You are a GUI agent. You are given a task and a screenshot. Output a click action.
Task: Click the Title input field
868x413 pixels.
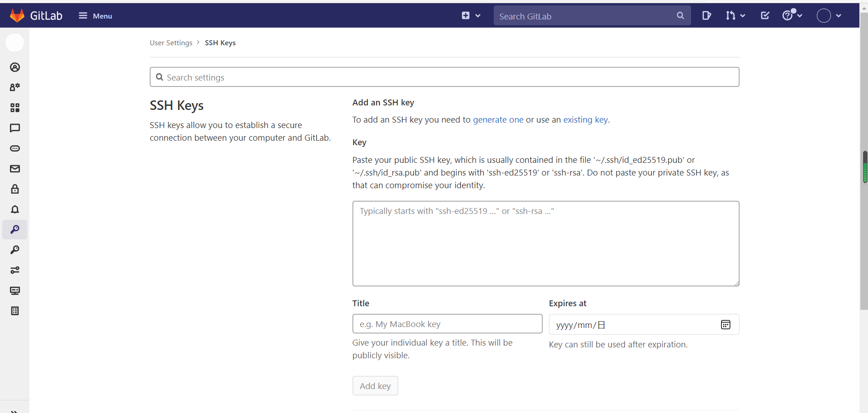[x=447, y=324]
